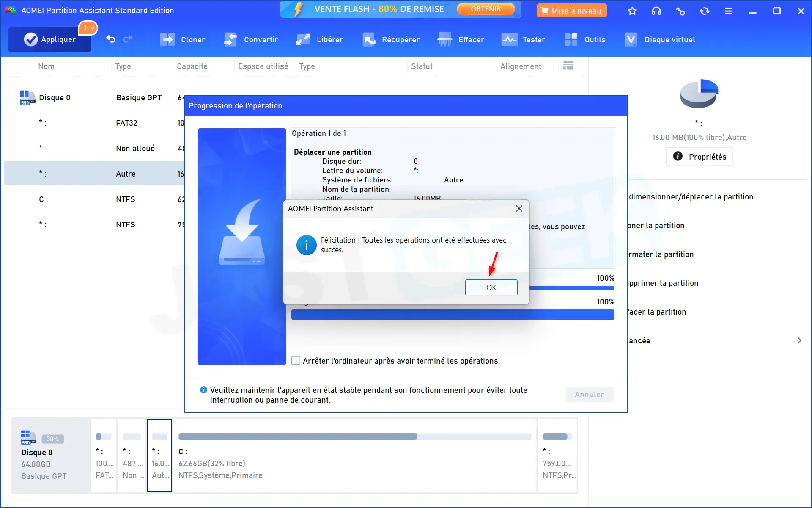
Task: Choose formater la partition option
Action: point(661,254)
